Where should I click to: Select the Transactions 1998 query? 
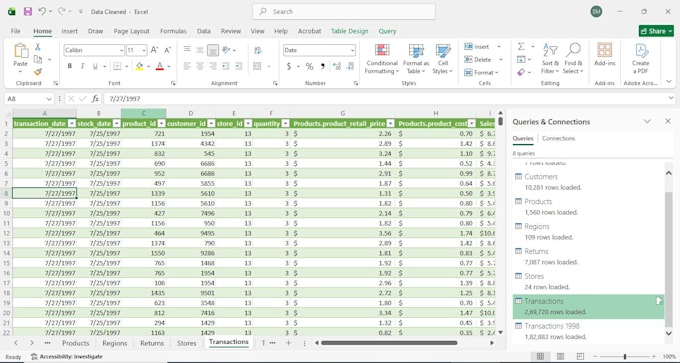pos(588,331)
